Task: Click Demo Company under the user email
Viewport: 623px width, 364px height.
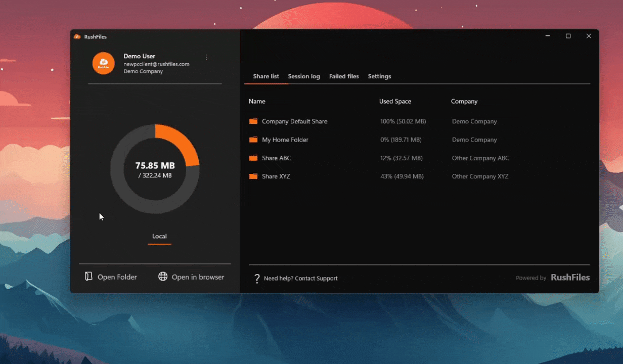Action: (143, 71)
